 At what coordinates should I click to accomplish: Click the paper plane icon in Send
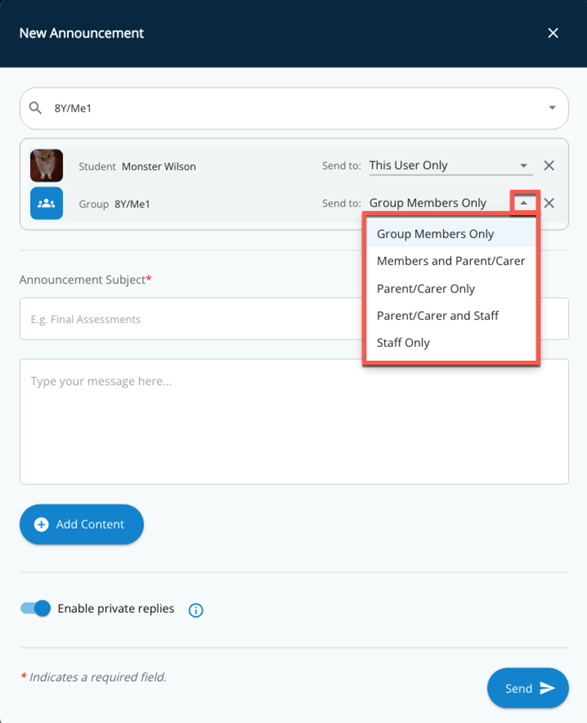[547, 688]
